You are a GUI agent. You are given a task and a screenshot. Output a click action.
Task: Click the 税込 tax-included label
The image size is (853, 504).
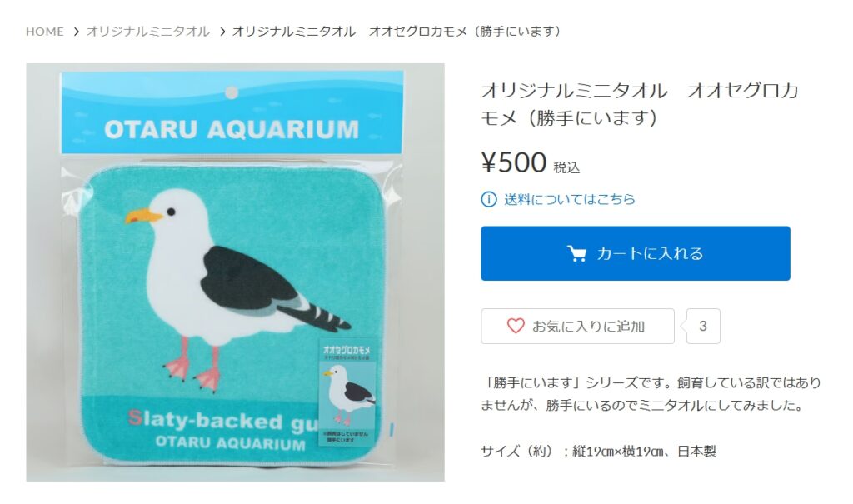pos(566,167)
